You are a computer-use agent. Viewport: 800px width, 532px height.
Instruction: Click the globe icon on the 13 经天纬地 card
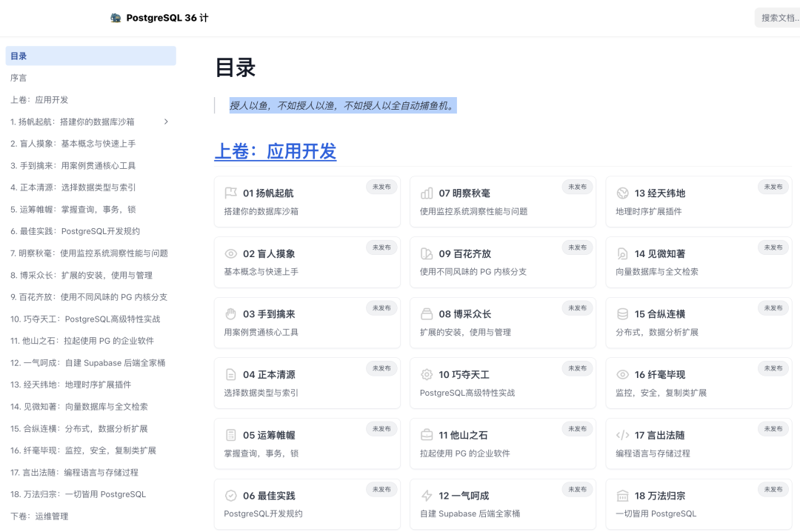622,193
